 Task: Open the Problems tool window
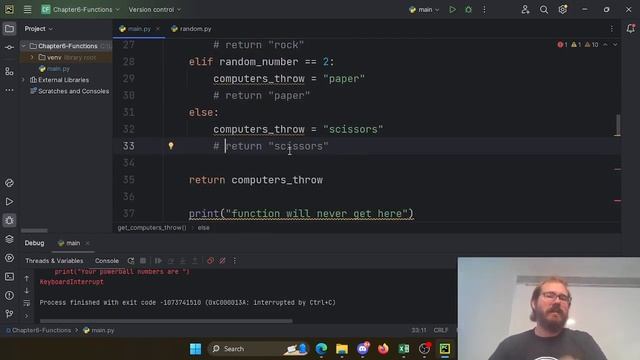pyautogui.click(x=9, y=296)
